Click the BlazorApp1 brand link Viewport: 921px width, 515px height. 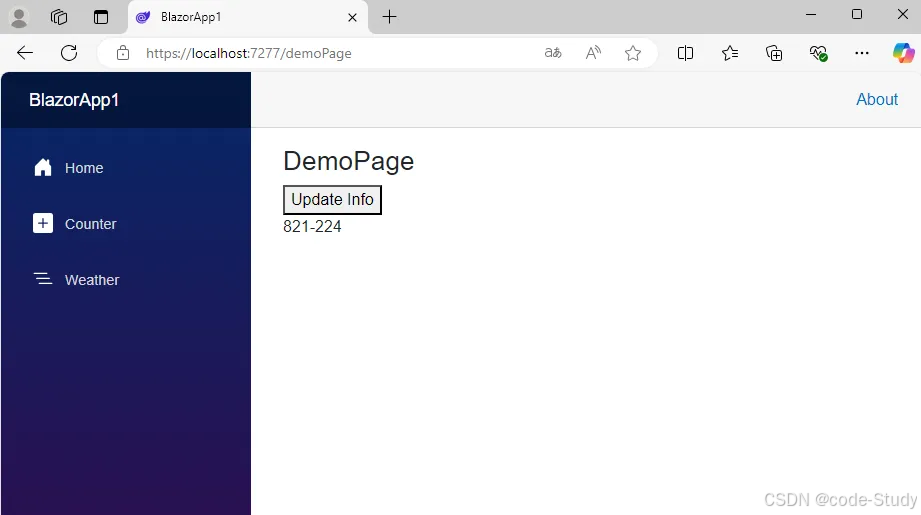74,100
